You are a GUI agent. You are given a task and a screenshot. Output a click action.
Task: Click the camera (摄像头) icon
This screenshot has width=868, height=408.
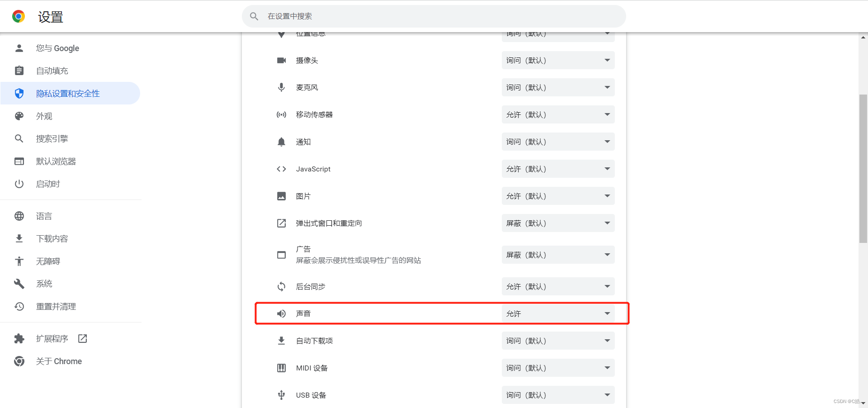(x=281, y=60)
